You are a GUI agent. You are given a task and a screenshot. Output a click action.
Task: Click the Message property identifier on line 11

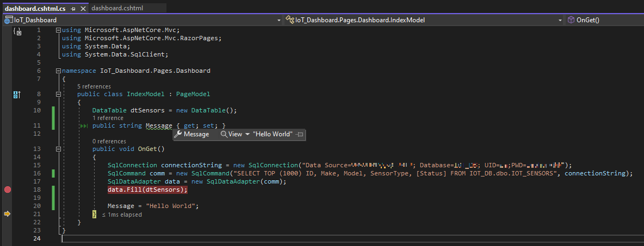point(159,125)
